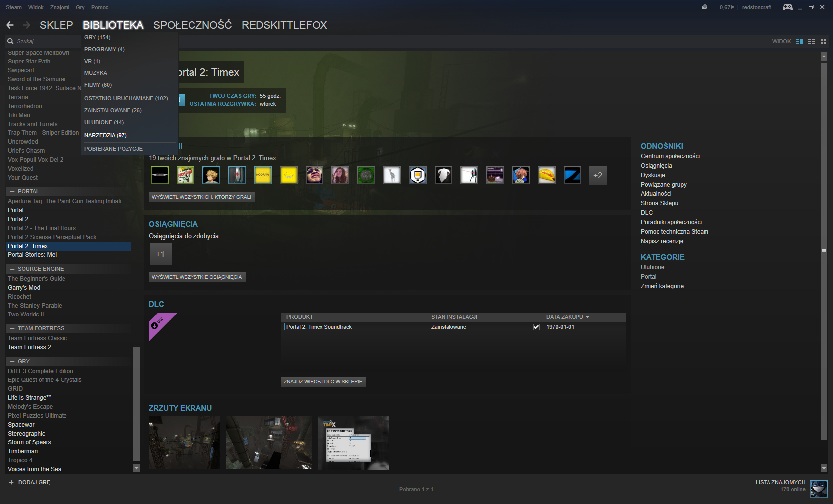This screenshot has height=504, width=833.
Task: Open the redstoncraft account name
Action: point(757,7)
